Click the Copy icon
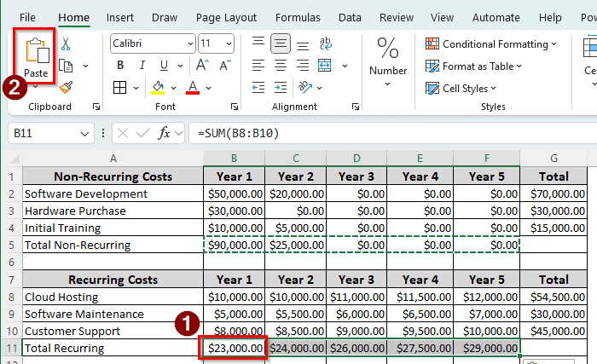The height and width of the screenshot is (364, 597). (66, 66)
